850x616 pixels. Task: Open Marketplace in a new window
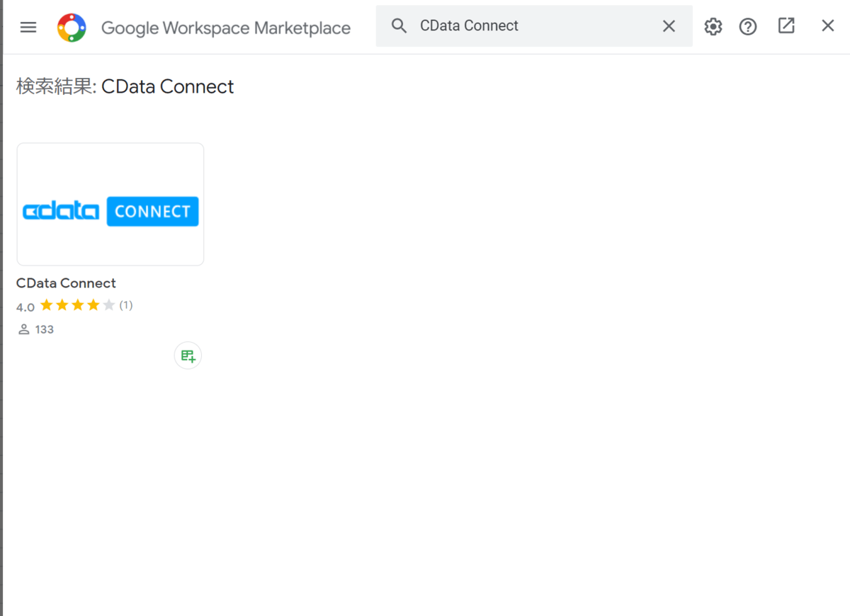pos(786,26)
